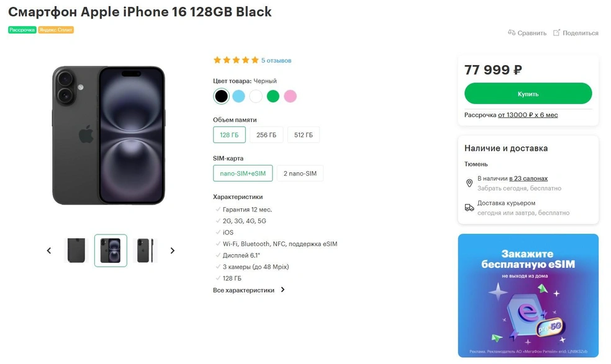
Task: Show previous thumbnail with left arrow
Action: point(49,251)
